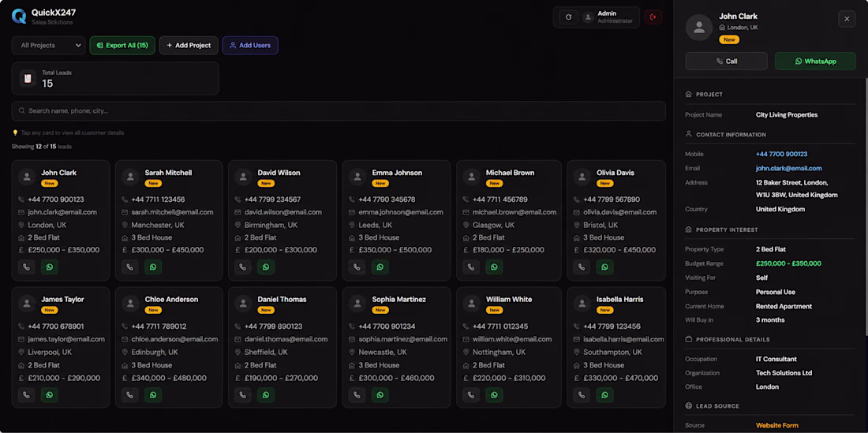Click the WhatsApp icon on David Wilson's card
868x433 pixels.
[x=266, y=267]
